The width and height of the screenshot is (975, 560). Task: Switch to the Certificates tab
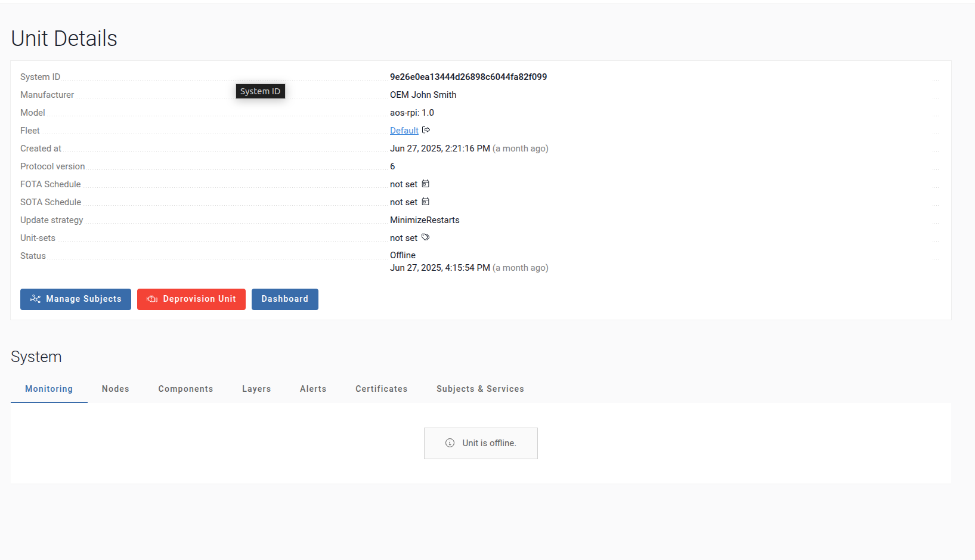381,389
